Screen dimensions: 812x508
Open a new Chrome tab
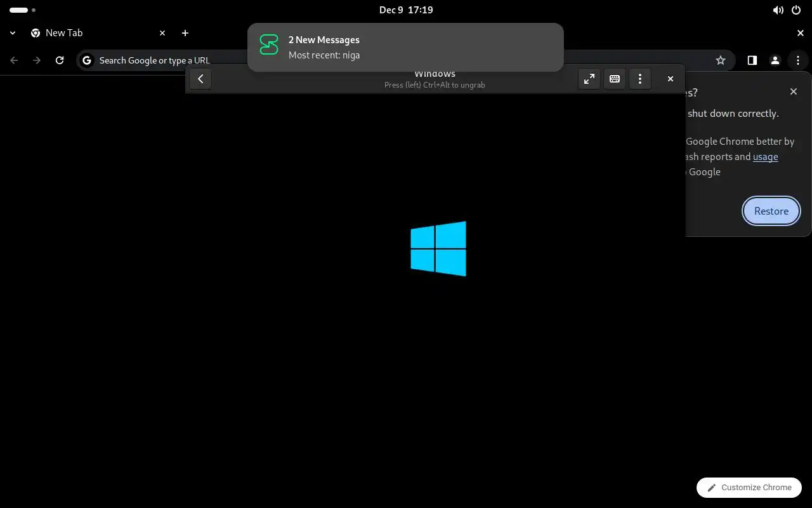(185, 33)
